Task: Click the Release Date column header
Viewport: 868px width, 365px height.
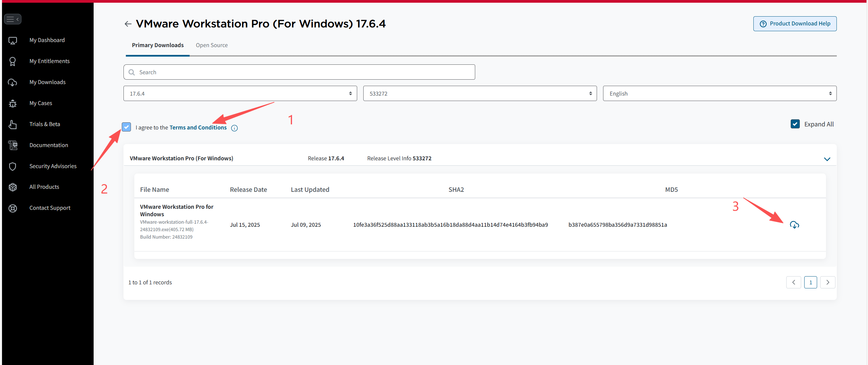Action: click(248, 189)
